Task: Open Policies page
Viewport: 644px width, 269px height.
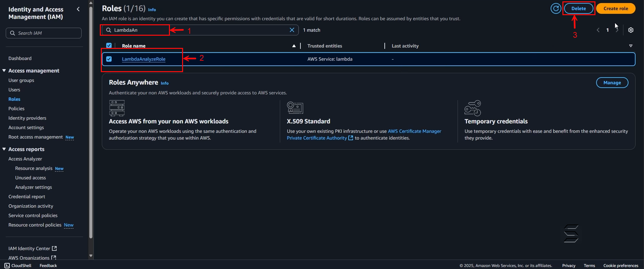Action: click(x=17, y=109)
